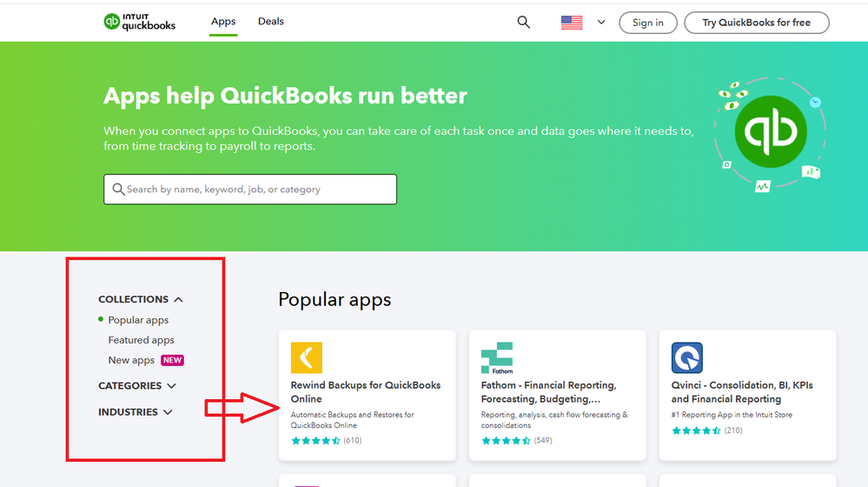
Task: Open Fathom Financial Reporting app title
Action: point(548,391)
